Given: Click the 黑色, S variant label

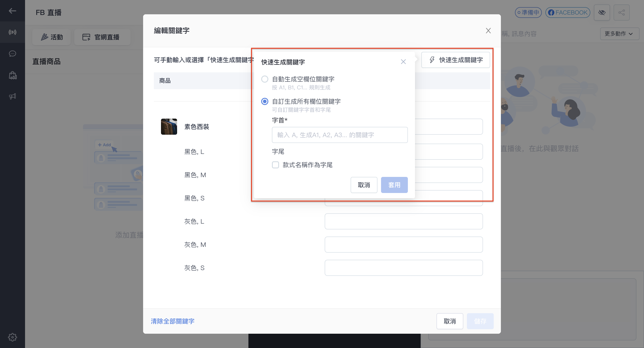Looking at the screenshot, I should click(x=194, y=198).
